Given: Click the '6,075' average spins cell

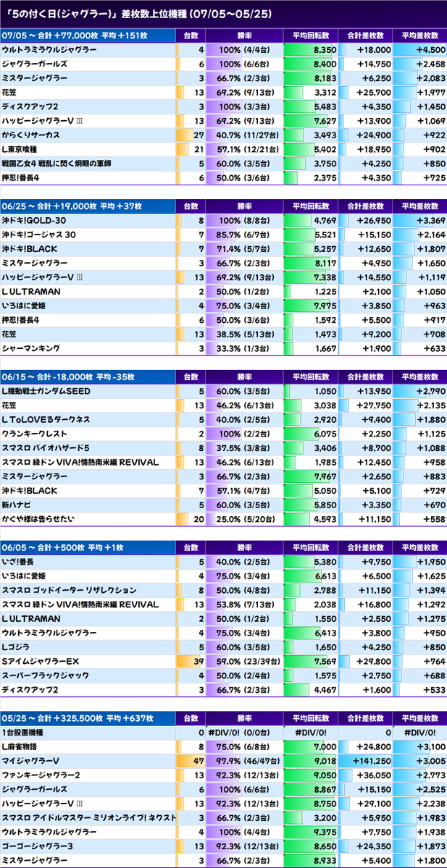Looking at the screenshot, I should [310, 434].
